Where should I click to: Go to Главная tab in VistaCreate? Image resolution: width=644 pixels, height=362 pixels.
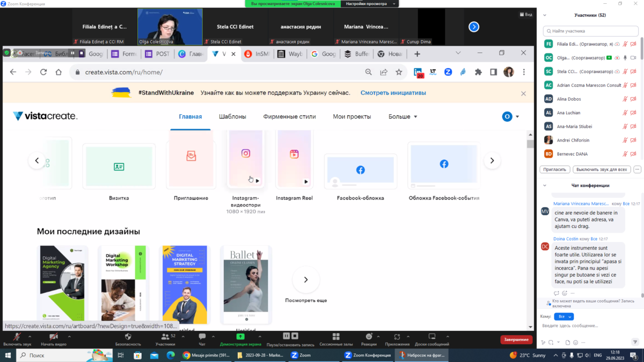(191, 116)
